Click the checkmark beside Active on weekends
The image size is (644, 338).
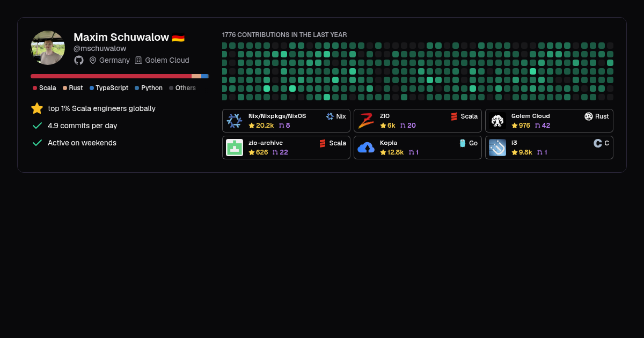coord(37,143)
